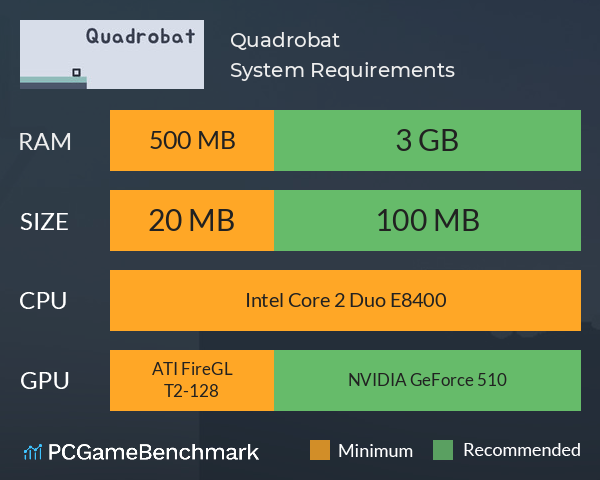Screen dimensions: 600x480
Task: Select the 500 MB minimum RAM bar
Action: click(192, 140)
